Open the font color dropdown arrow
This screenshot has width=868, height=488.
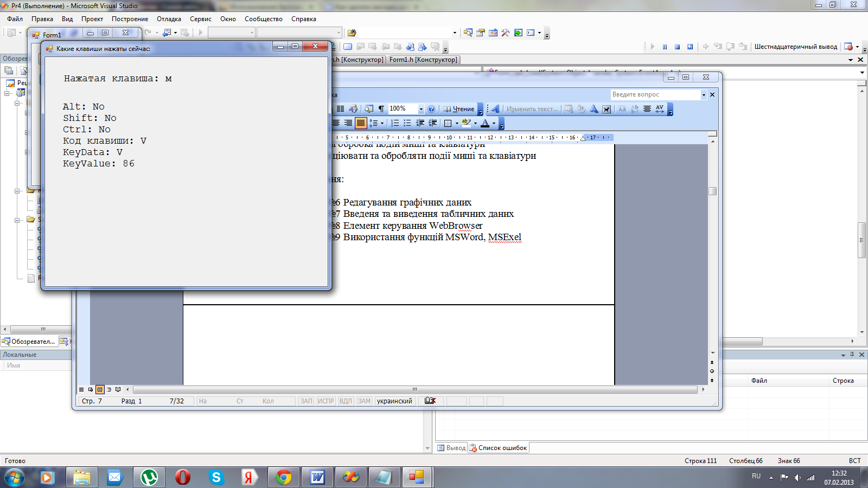click(x=494, y=123)
